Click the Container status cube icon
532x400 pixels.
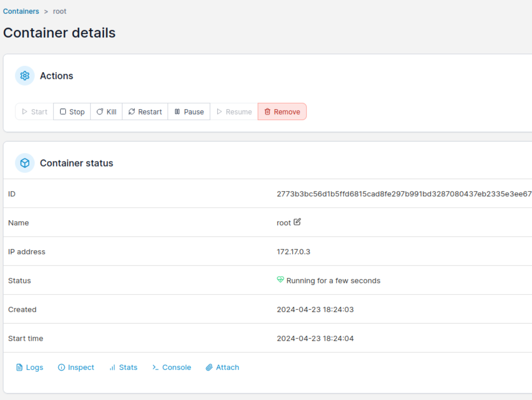click(x=25, y=163)
